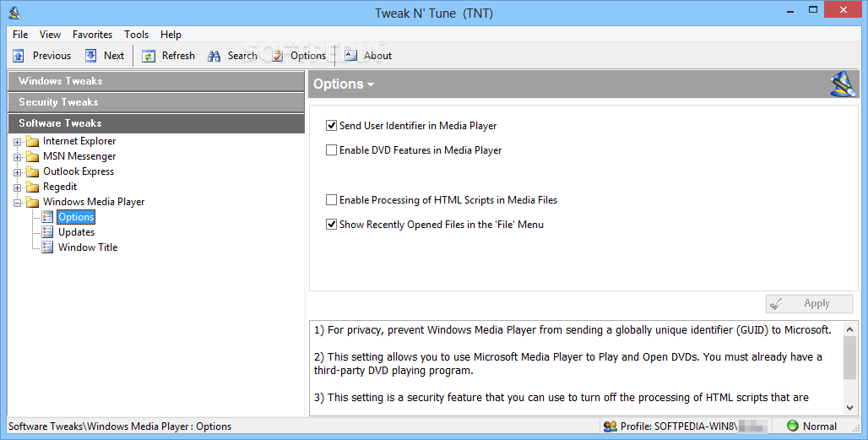868x440 pixels.
Task: Open the File menu
Action: pyautogui.click(x=20, y=35)
